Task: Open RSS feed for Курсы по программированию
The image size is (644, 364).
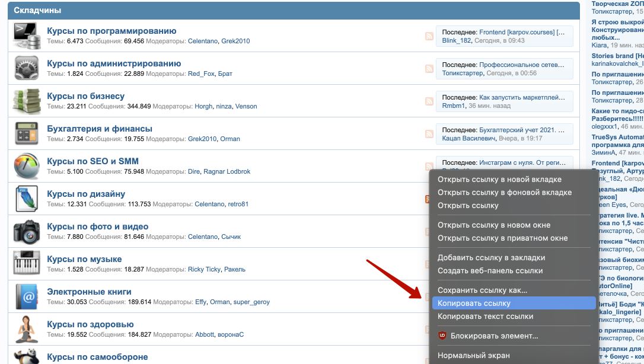Action: click(x=429, y=36)
